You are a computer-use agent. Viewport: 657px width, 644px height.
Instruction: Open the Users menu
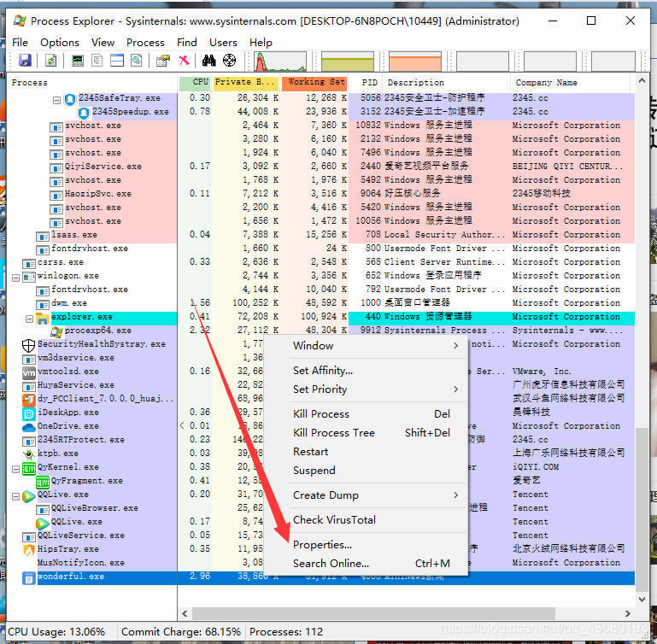223,43
